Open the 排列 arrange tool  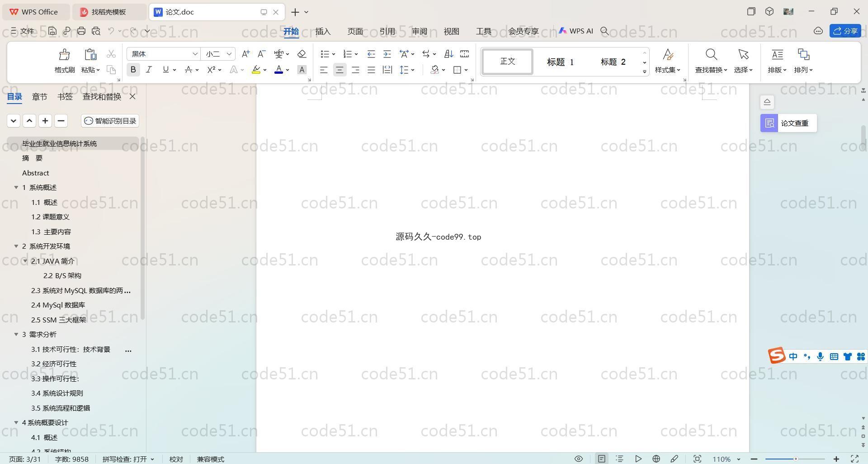[803, 61]
